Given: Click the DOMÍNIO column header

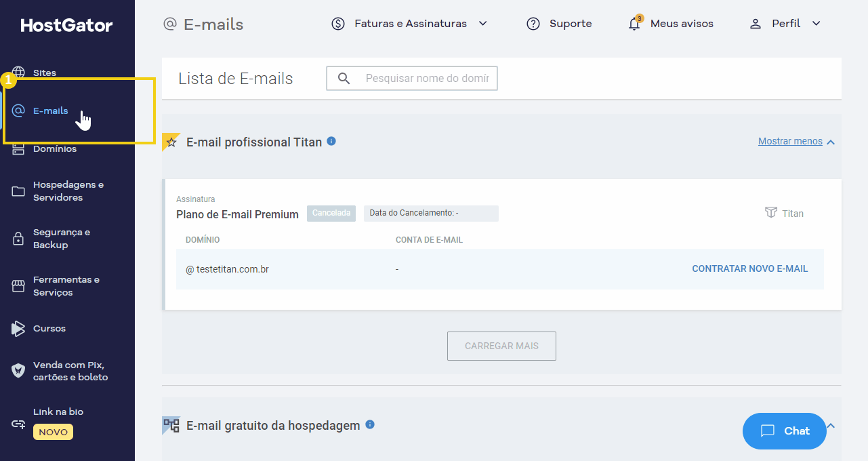Looking at the screenshot, I should [x=203, y=240].
